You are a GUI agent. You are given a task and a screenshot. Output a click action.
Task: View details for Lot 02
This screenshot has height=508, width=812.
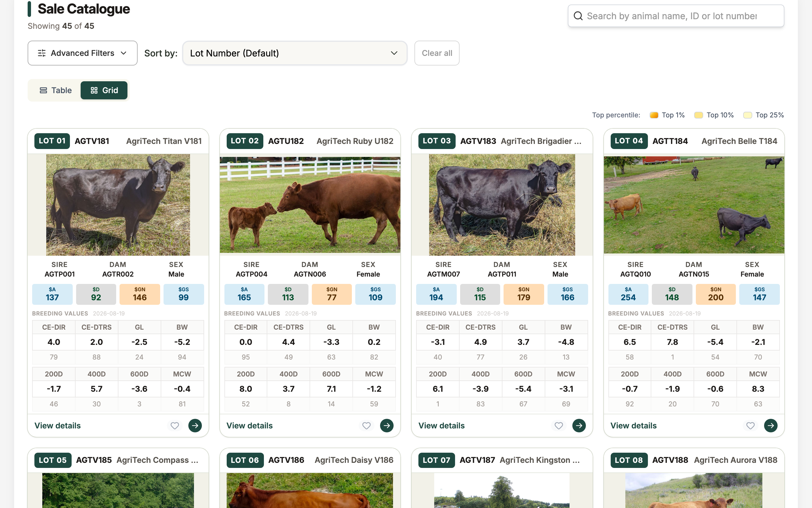pyautogui.click(x=250, y=426)
